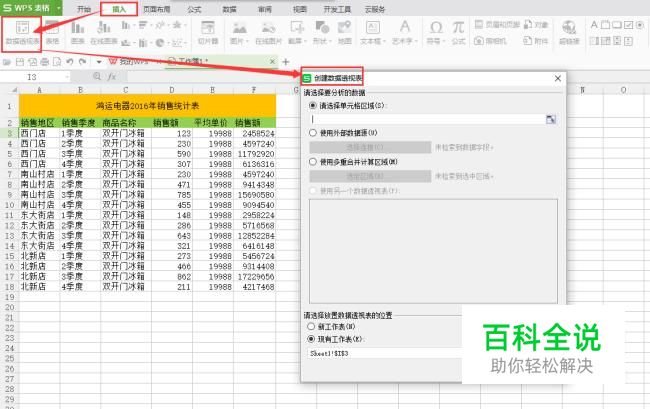The image size is (650, 409).
Task: Expand the 截屏 dropdown arrow
Action: (305, 41)
